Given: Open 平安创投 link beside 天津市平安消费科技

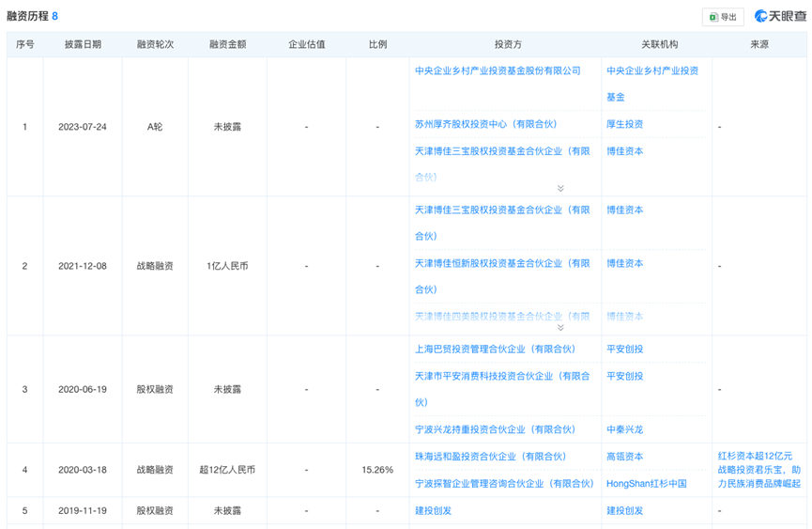Looking at the screenshot, I should 624,376.
